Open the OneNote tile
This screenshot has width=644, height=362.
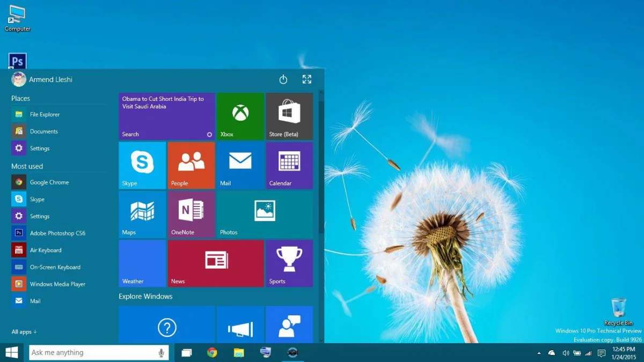pos(191,214)
